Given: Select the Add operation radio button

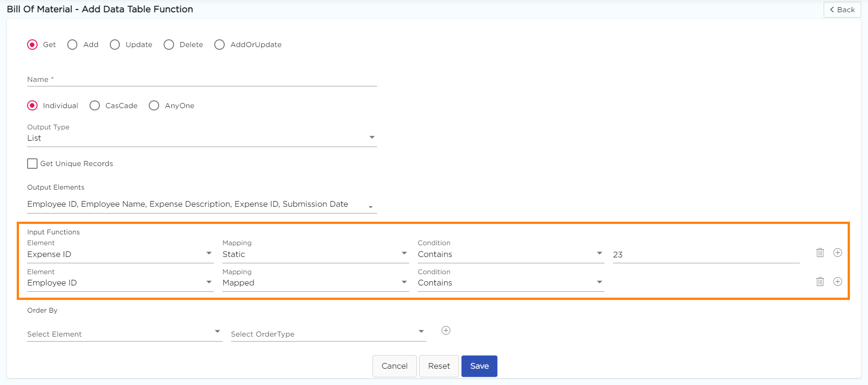Looking at the screenshot, I should pos(72,45).
